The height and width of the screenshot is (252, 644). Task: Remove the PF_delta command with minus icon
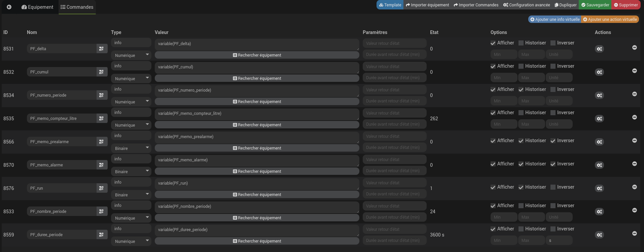[634, 48]
